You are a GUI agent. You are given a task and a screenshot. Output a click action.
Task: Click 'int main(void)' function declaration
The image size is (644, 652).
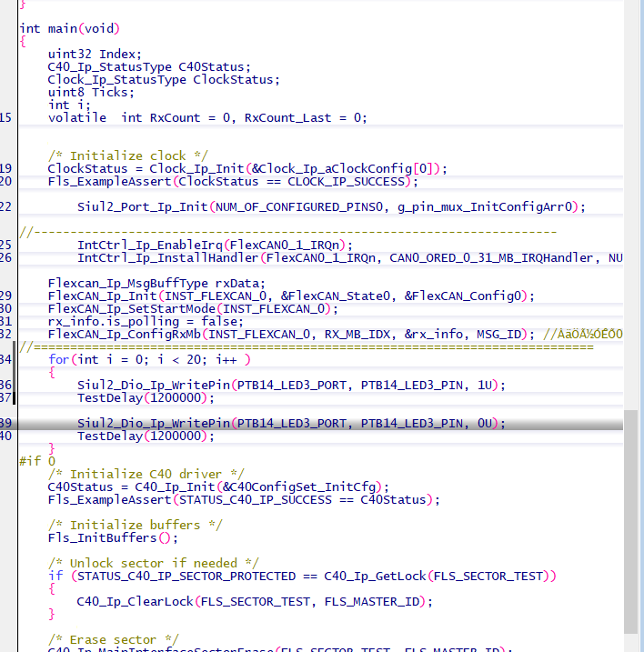pos(69,29)
